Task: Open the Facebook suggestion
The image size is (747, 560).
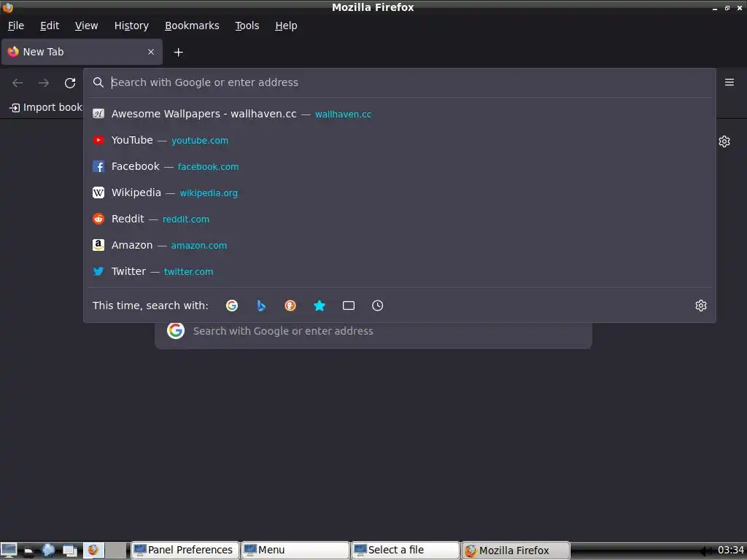Action: [x=399, y=166]
